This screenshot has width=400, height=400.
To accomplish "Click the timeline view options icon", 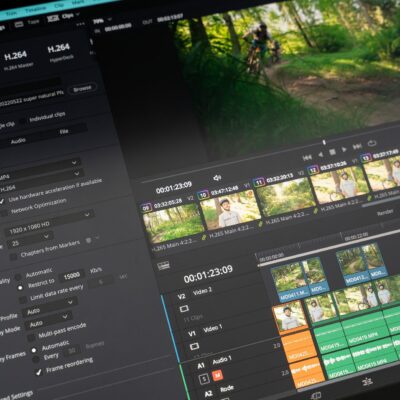I will pos(163,266).
